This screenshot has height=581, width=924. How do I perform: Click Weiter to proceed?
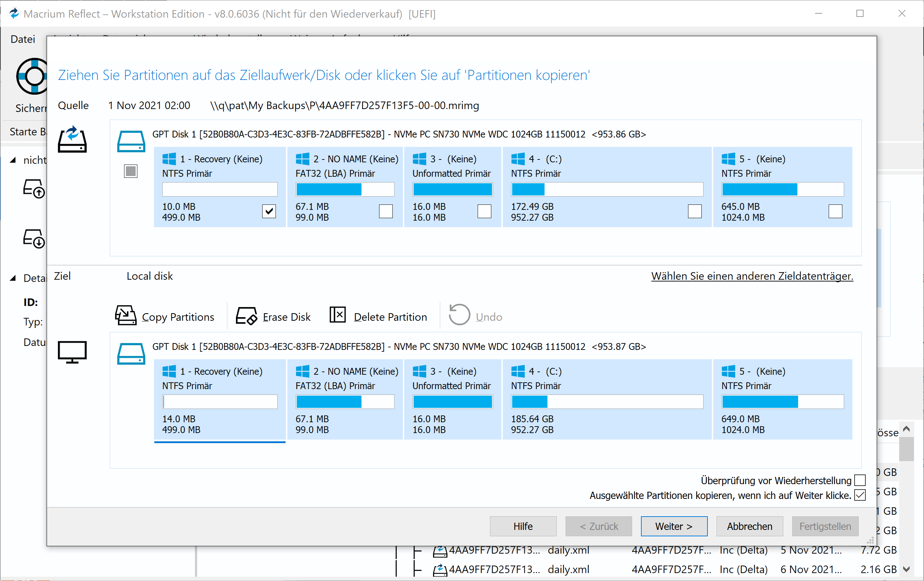pos(674,526)
